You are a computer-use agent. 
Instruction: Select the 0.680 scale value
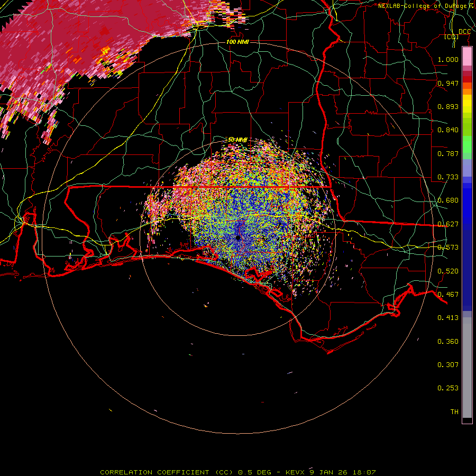(448, 200)
